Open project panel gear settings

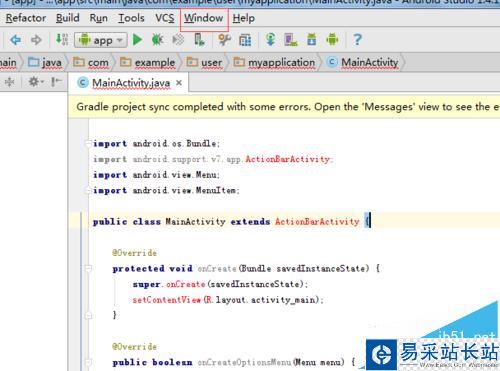[x=35, y=82]
